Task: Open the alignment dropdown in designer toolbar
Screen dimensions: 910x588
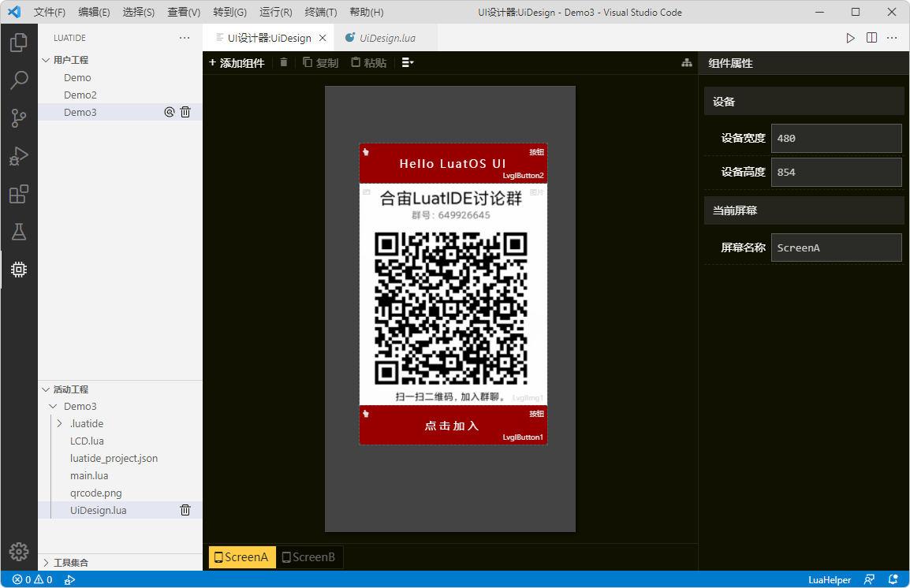Action: tap(408, 62)
